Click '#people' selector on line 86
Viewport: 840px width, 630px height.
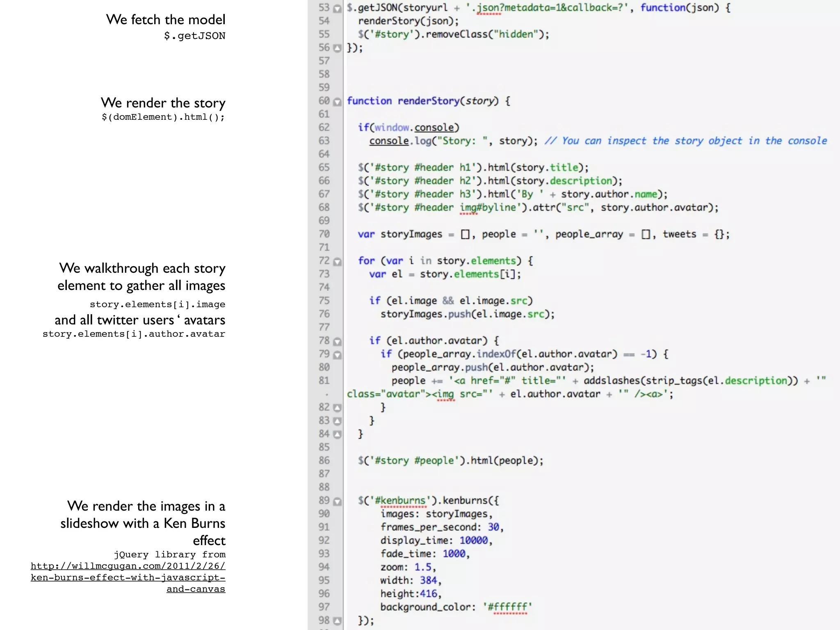click(x=434, y=461)
